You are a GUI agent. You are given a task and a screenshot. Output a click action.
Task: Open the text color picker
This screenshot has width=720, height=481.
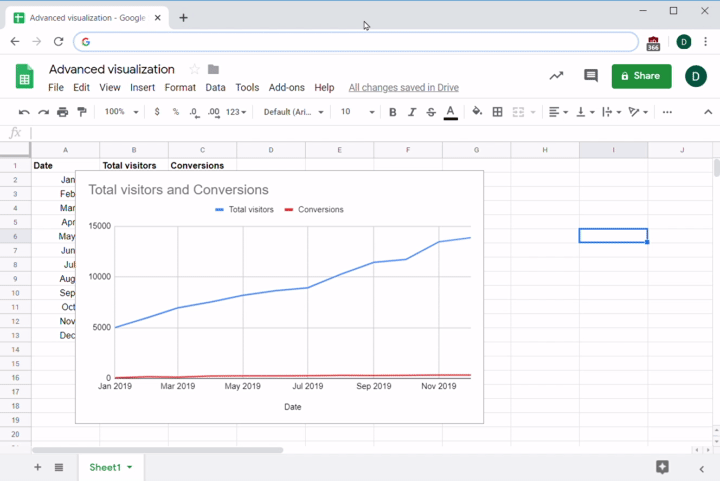click(x=451, y=112)
